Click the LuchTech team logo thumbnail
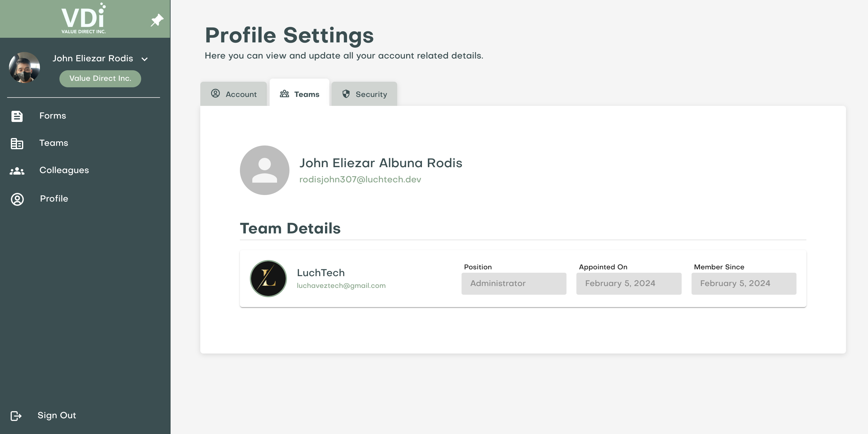The width and height of the screenshot is (868, 434). (268, 278)
